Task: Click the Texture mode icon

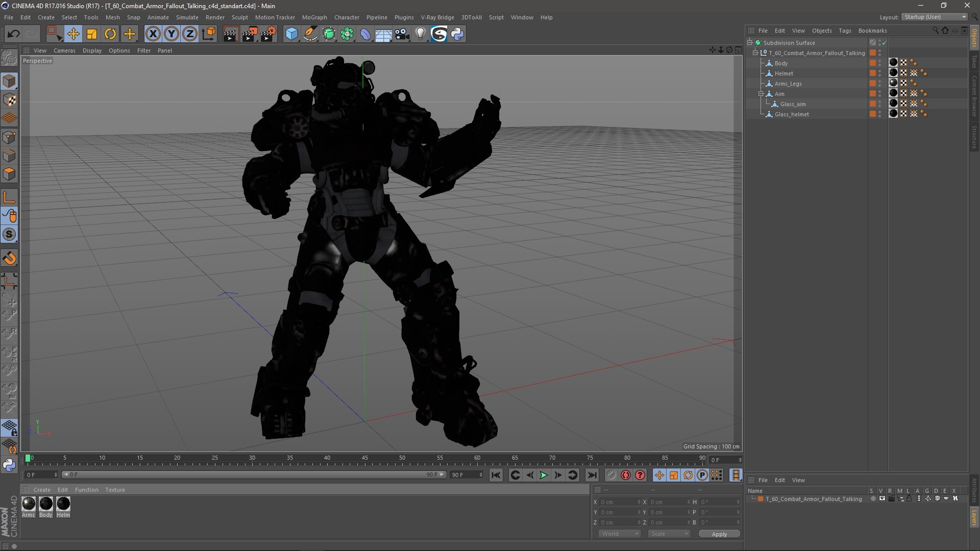Action: 9,100
